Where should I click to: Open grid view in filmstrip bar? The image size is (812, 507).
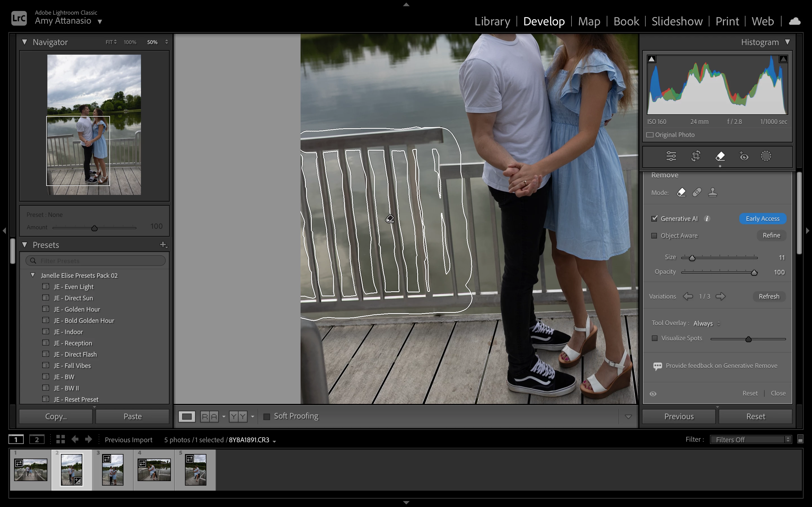(60, 439)
